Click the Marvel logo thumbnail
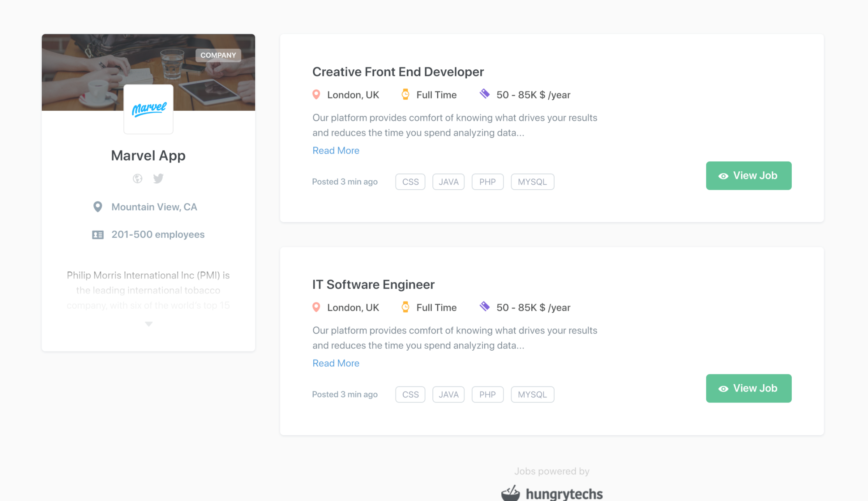Image resolution: width=868 pixels, height=501 pixels. 148,109
